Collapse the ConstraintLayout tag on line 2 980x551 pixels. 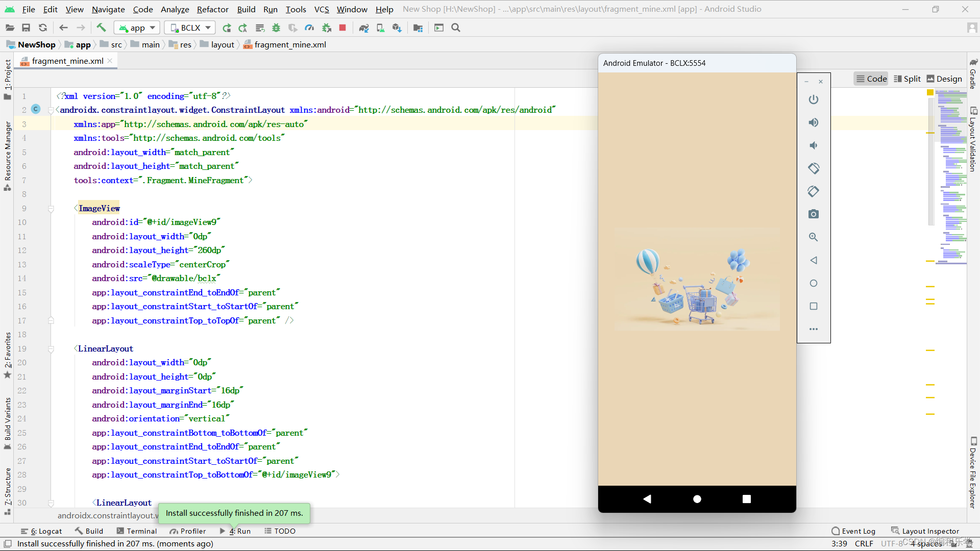coord(51,110)
